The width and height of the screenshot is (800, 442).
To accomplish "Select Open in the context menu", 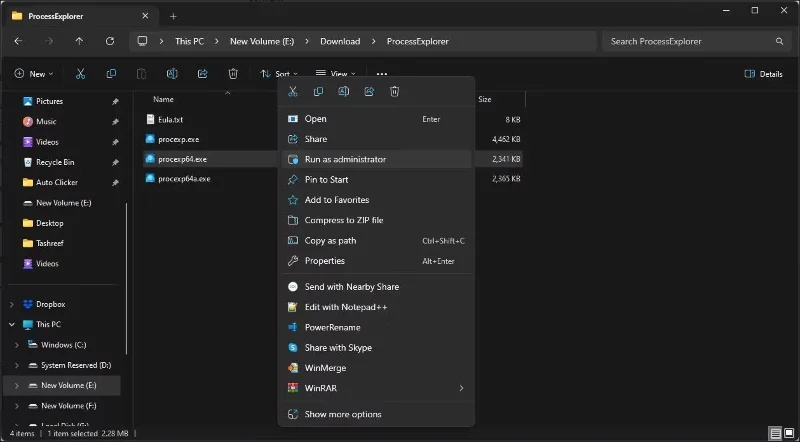I will pos(377,119).
